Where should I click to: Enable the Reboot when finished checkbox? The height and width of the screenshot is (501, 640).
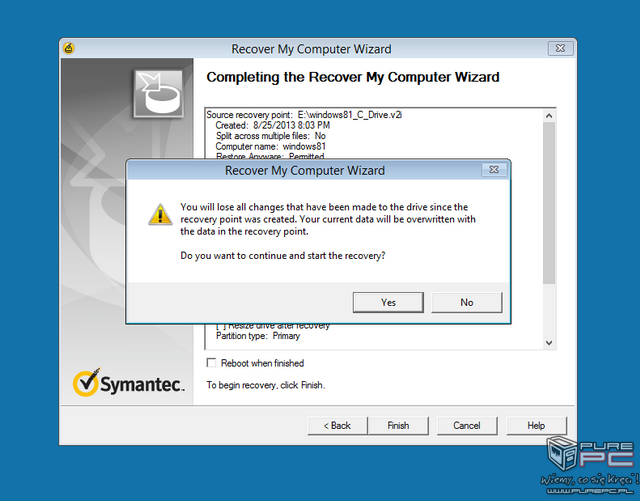click(x=211, y=363)
